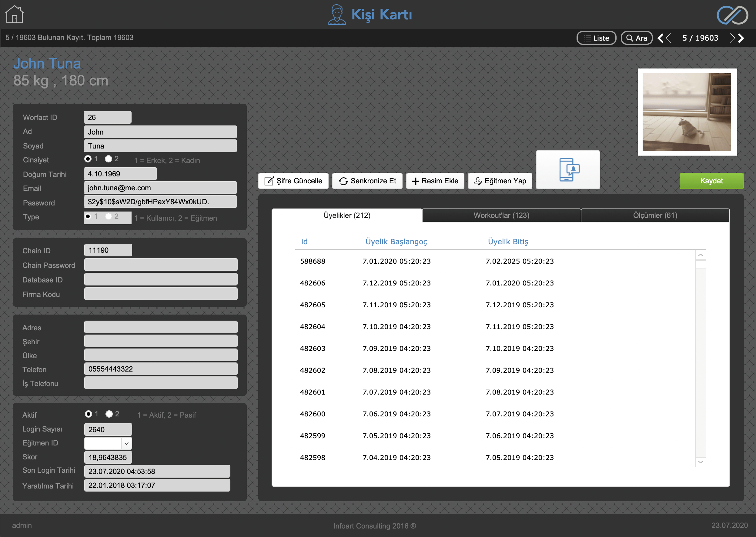Go to the home screen icon
Screen dimensions: 756x537
[x=15, y=15]
